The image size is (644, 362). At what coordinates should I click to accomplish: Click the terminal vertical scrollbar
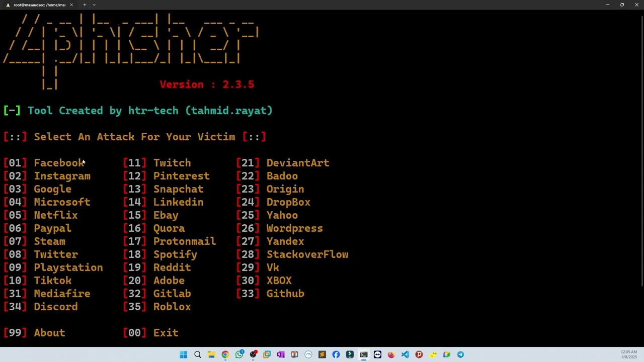coord(642,151)
